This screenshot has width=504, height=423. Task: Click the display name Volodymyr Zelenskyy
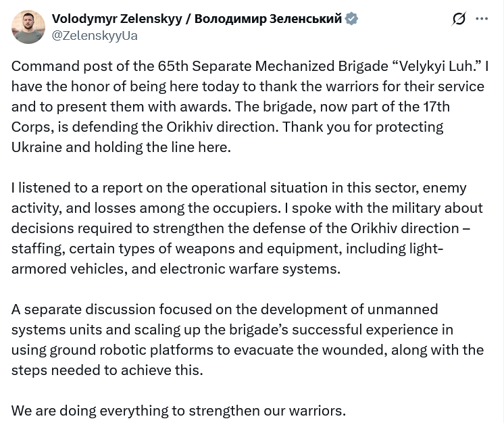pyautogui.click(x=117, y=19)
